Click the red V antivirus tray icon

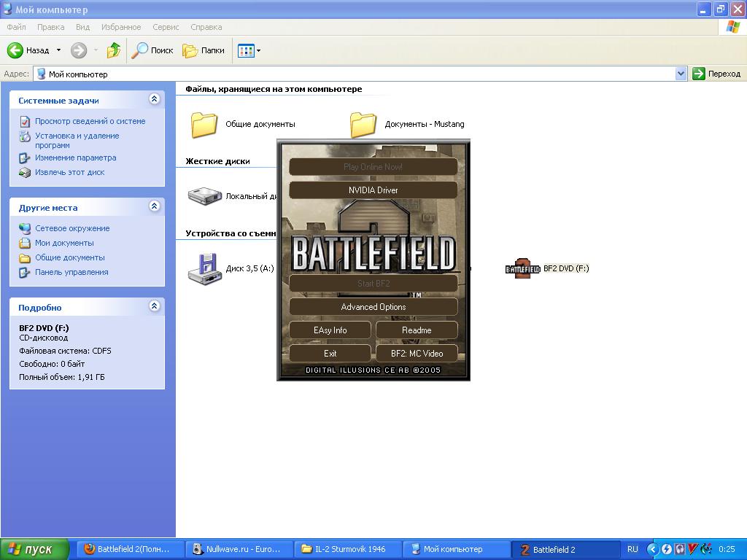pyautogui.click(x=693, y=550)
